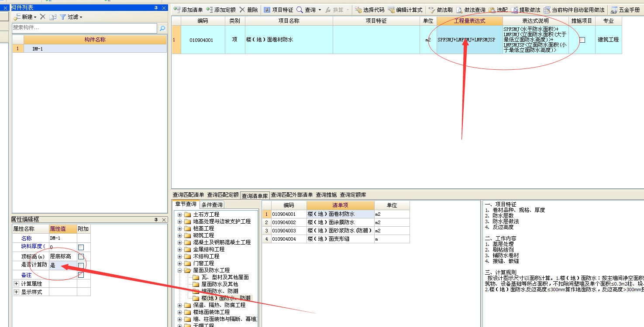
Task: Close the 属性编辑框 panel
Action: [164, 220]
